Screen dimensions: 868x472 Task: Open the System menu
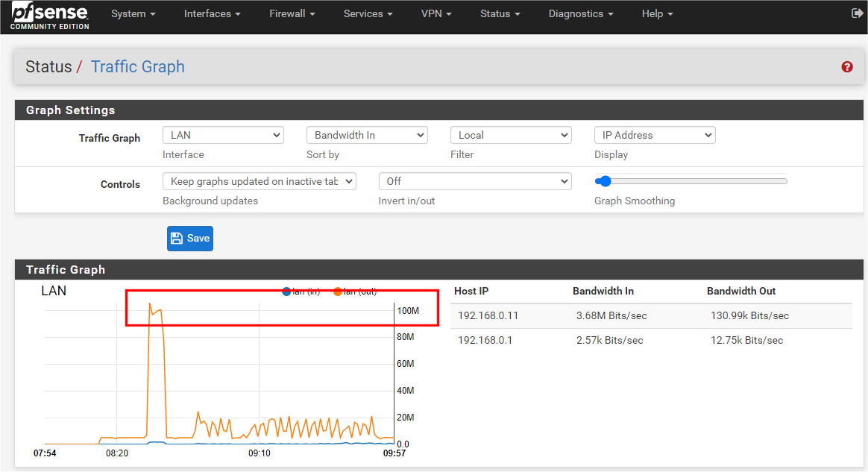(133, 14)
